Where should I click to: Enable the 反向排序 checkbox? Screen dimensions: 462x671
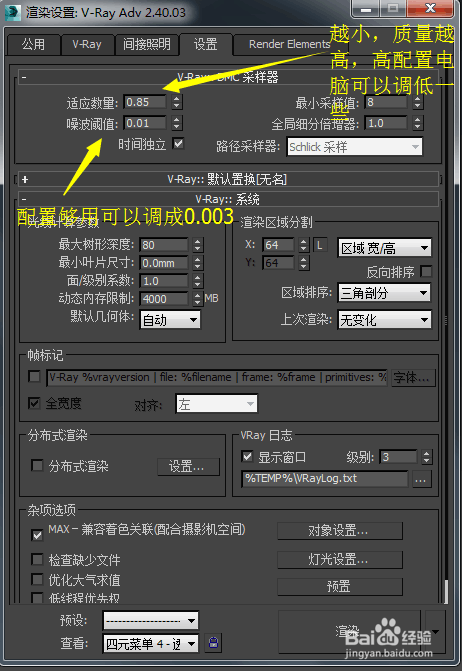(x=426, y=271)
